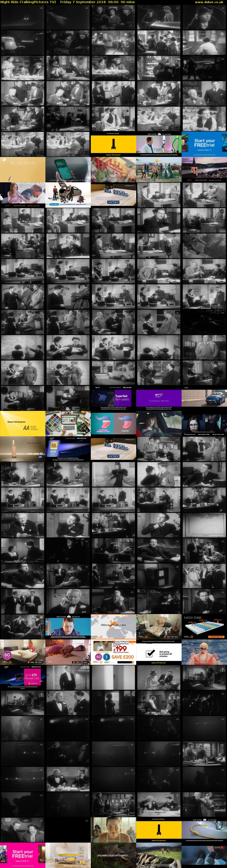Select the blue Fiat car ad thumbnail
The height and width of the screenshot is (868, 227).
pos(204,398)
